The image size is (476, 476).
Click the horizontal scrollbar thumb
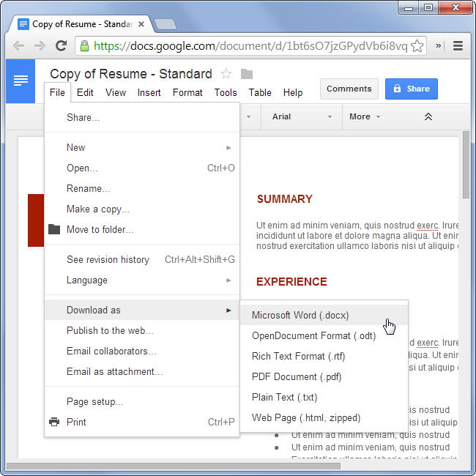coord(174,466)
